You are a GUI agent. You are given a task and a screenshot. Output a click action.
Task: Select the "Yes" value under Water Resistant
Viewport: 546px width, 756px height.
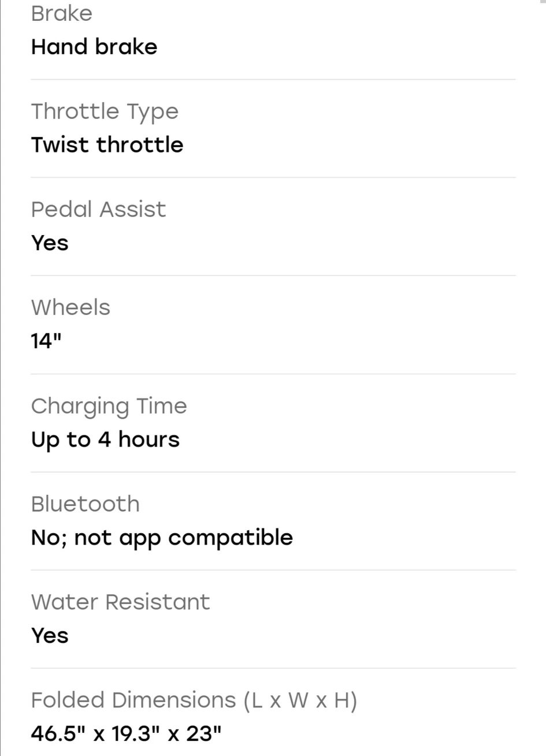(50, 636)
